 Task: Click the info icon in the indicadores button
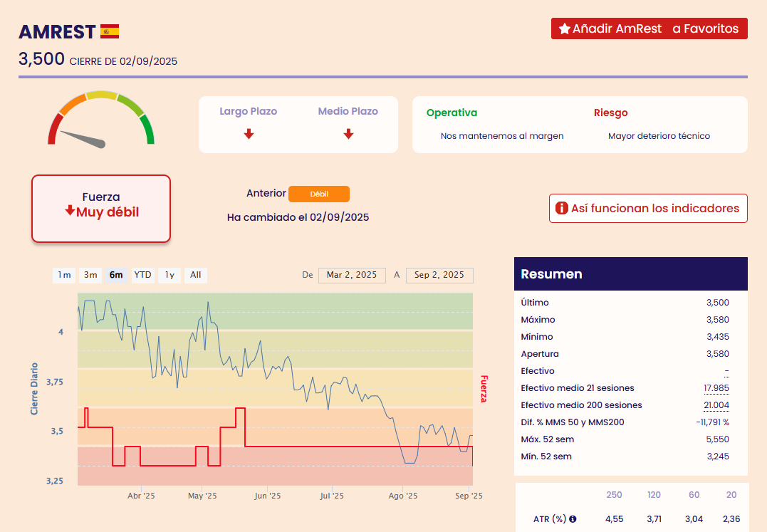coord(561,209)
